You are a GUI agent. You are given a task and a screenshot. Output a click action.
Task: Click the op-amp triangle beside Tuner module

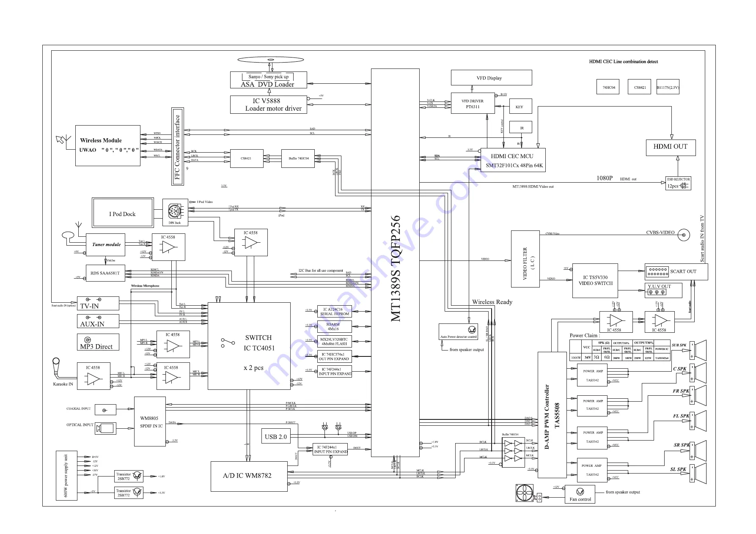click(x=169, y=247)
